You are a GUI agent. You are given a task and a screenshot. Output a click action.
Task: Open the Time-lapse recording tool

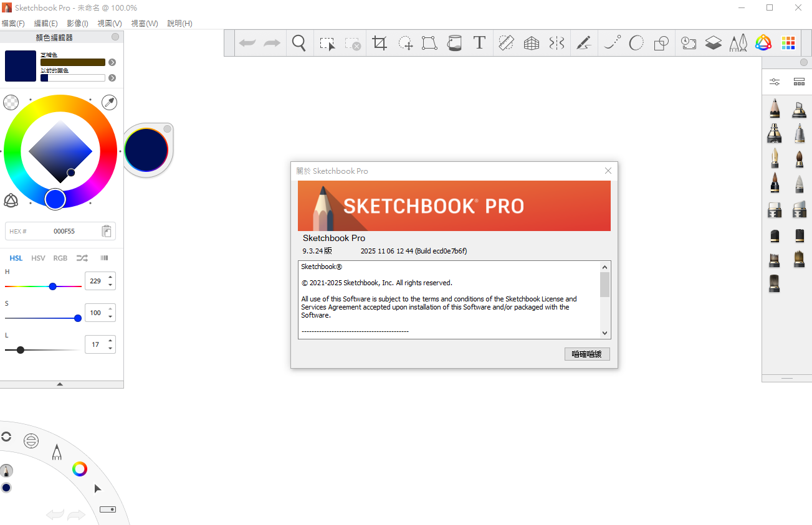coord(689,43)
